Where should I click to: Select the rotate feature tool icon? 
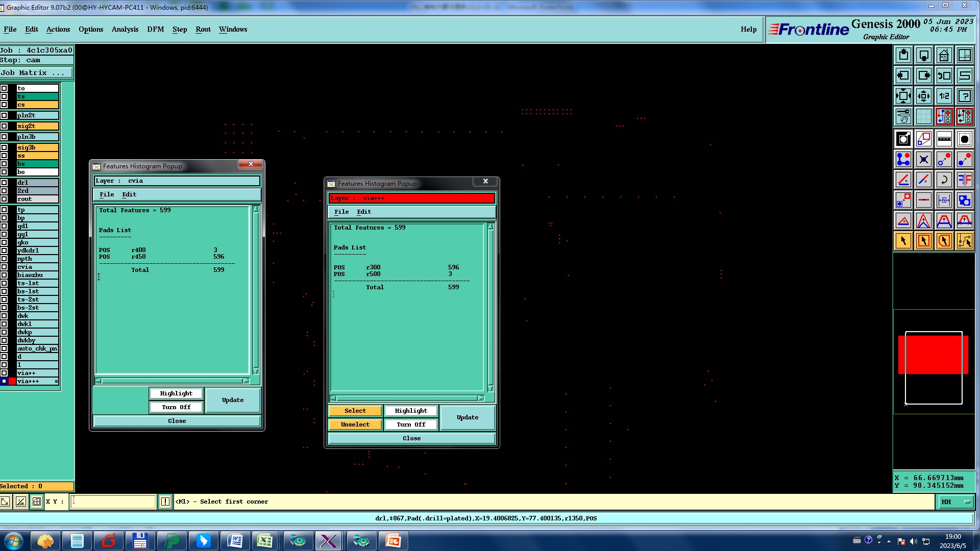click(944, 180)
